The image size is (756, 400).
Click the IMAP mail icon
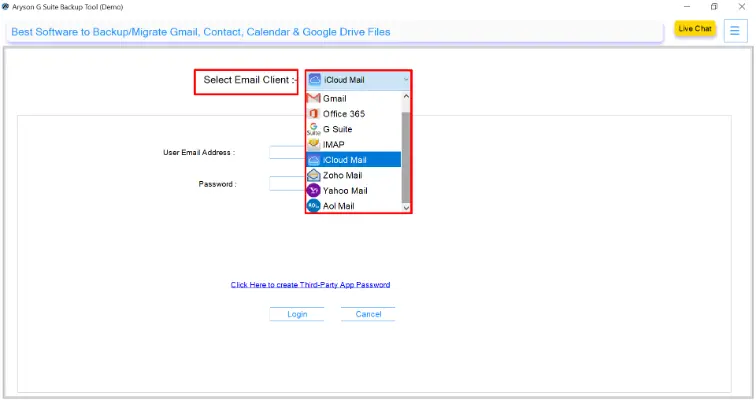[313, 144]
